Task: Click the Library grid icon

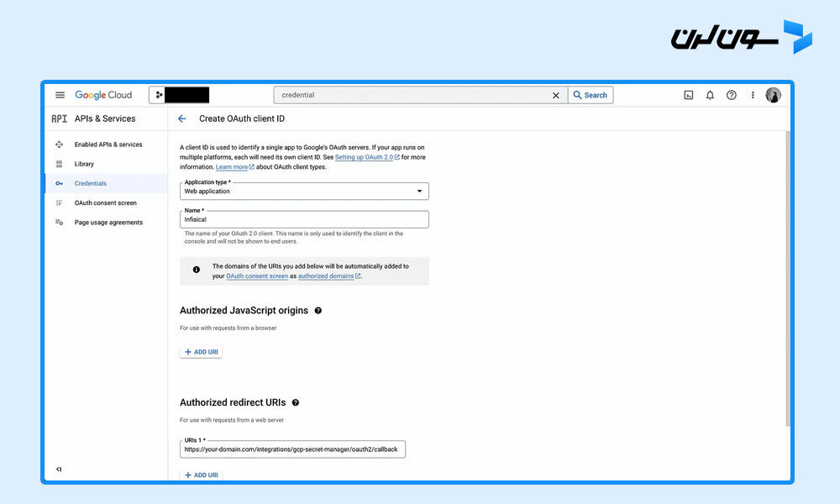Action: tap(59, 164)
